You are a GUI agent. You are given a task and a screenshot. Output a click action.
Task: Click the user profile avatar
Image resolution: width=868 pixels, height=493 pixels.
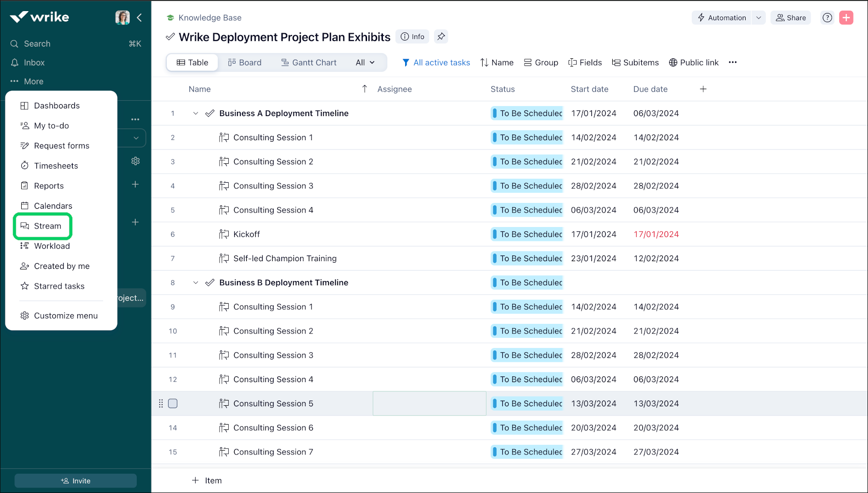click(122, 18)
